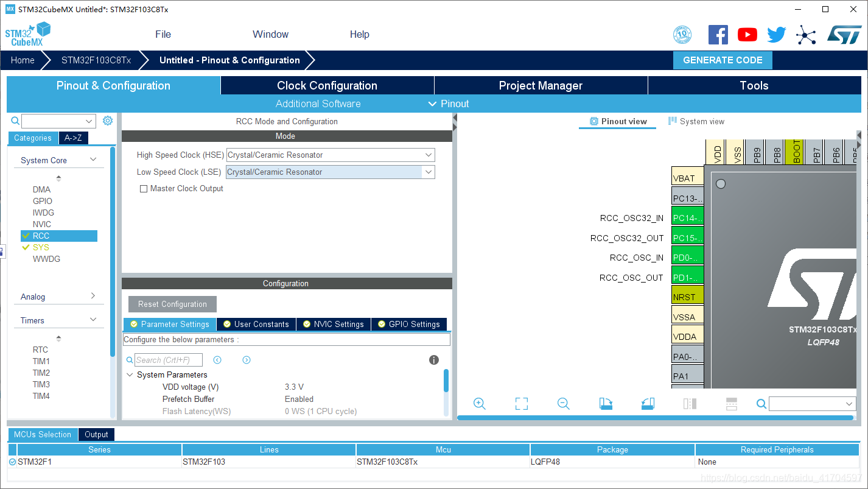
Task: Click the parameter Search field
Action: click(x=168, y=360)
